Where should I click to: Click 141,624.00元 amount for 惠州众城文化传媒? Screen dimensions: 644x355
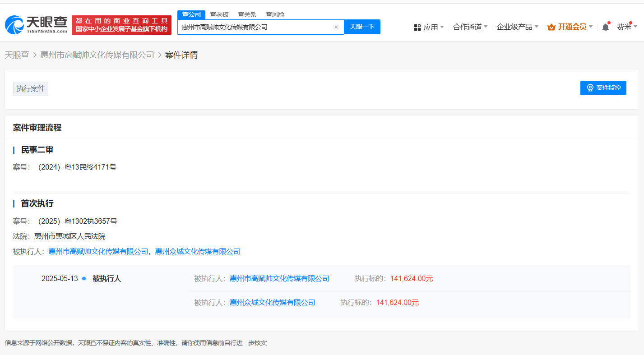(x=397, y=303)
